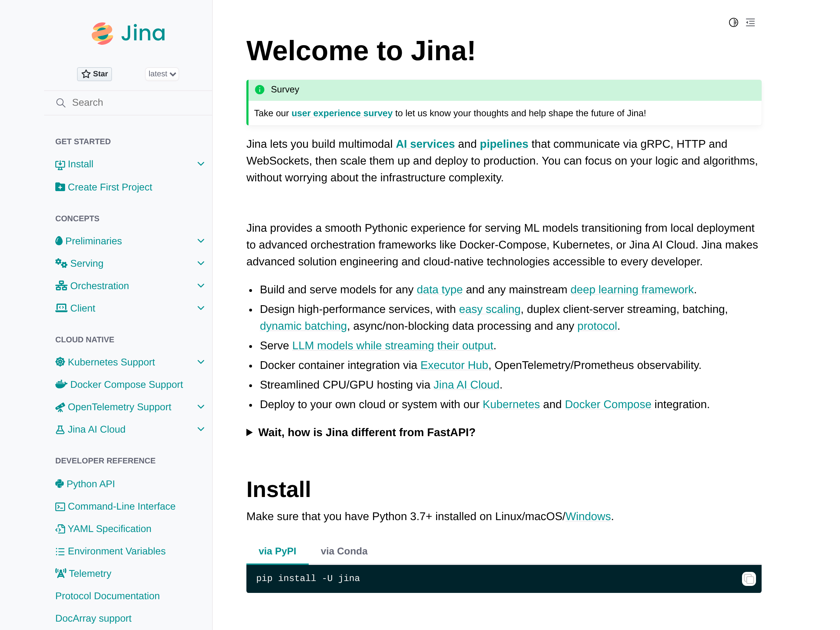The height and width of the screenshot is (630, 840).
Task: Open YAML Specification page
Action: (109, 529)
